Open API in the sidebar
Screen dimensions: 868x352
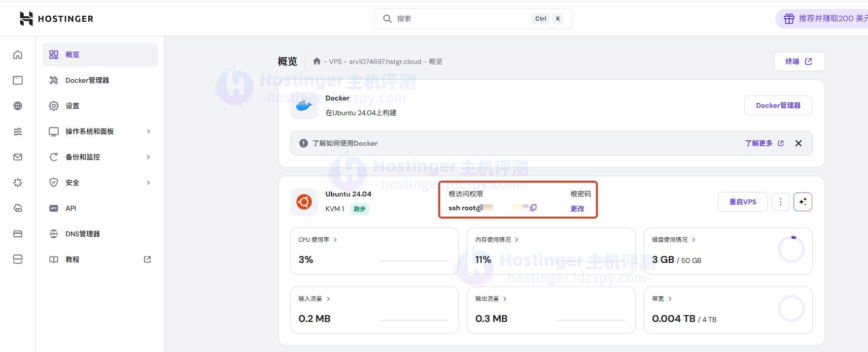coord(100,208)
